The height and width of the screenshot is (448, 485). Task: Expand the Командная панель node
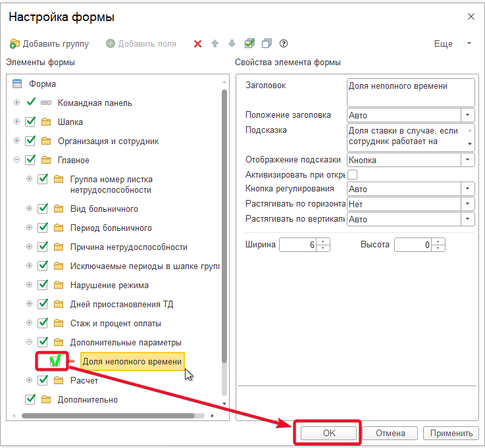16,103
